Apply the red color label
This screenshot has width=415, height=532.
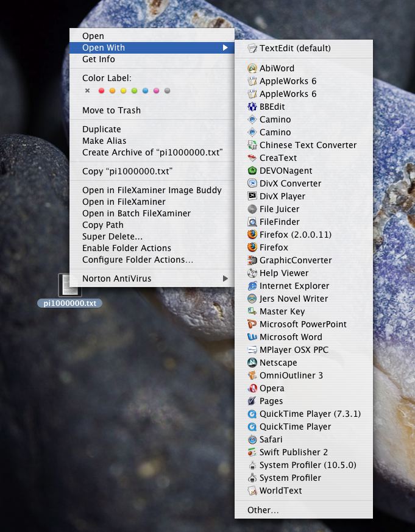pos(101,91)
